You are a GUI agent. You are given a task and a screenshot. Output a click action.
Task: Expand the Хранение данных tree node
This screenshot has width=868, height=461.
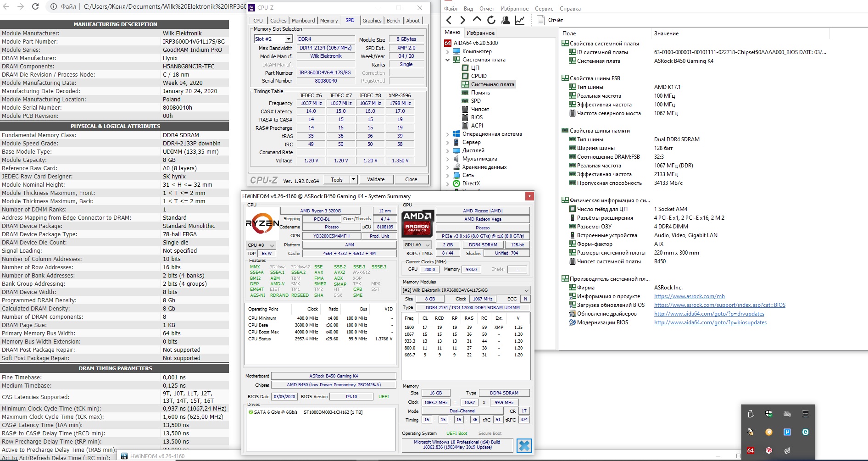click(x=447, y=167)
